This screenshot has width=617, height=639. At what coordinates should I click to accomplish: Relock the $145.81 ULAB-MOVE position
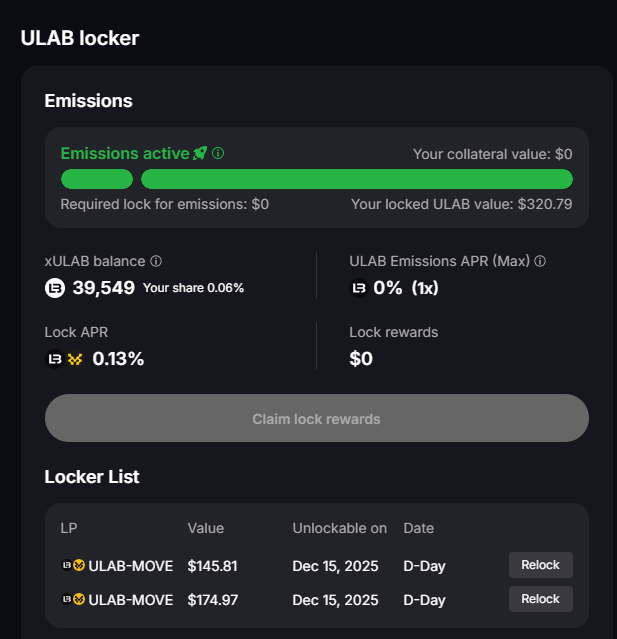(x=540, y=565)
